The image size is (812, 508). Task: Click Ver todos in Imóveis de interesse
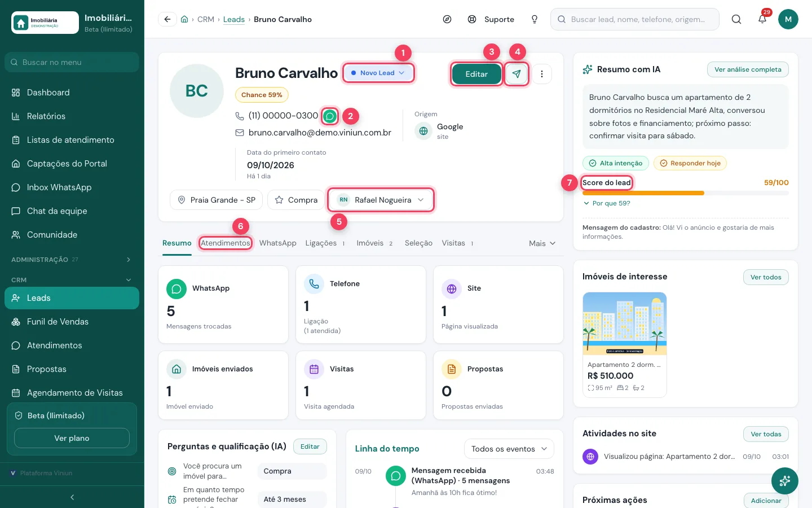coord(766,277)
